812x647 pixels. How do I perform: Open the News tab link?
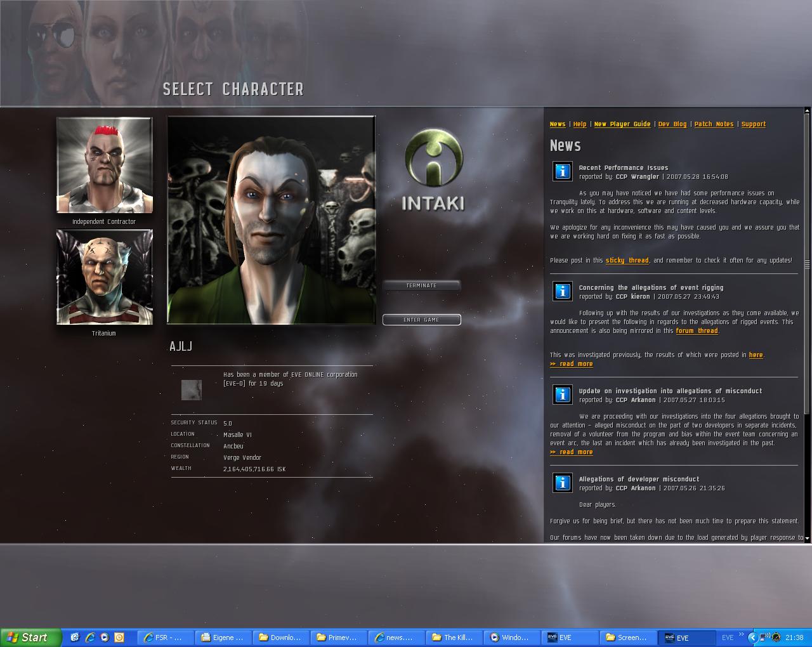pyautogui.click(x=558, y=124)
